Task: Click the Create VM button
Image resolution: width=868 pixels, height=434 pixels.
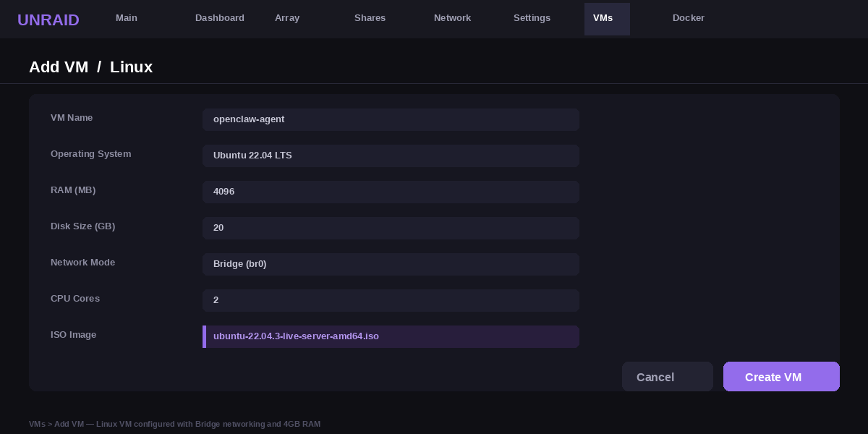Action: (x=781, y=377)
